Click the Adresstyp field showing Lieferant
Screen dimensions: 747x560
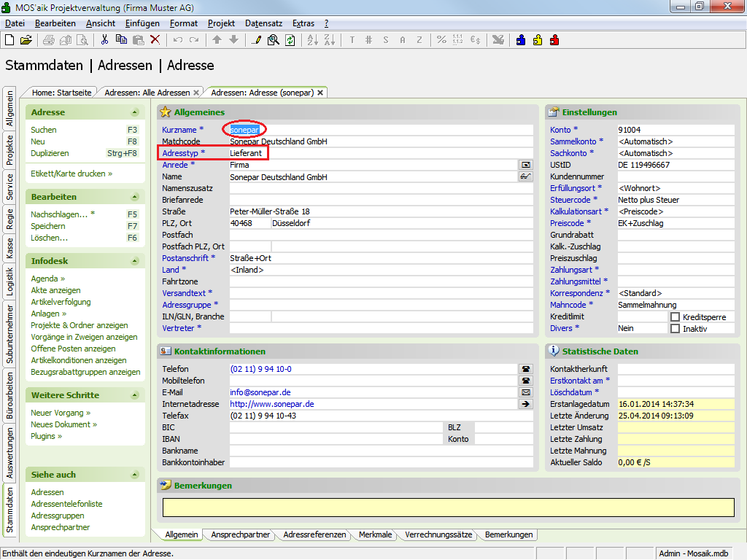pos(381,153)
